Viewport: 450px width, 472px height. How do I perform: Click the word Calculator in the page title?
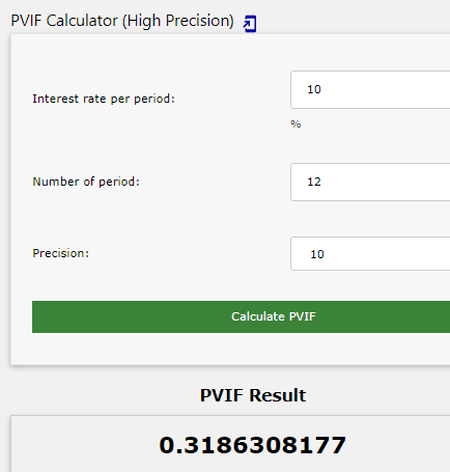82,21
